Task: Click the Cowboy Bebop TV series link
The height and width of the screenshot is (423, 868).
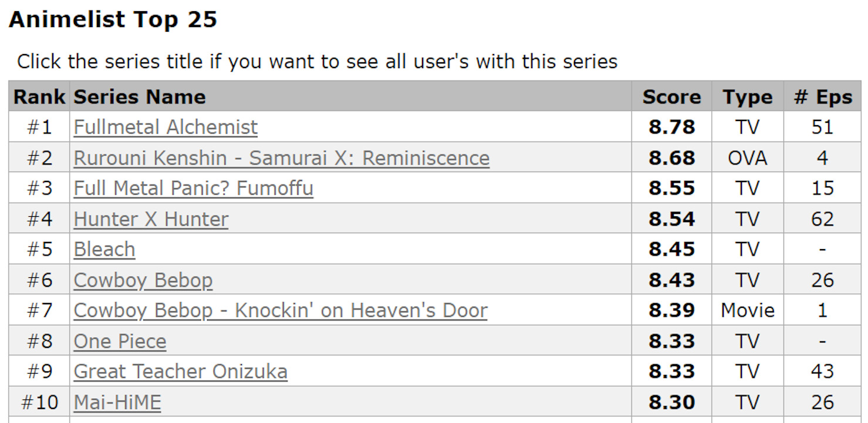Action: (143, 280)
